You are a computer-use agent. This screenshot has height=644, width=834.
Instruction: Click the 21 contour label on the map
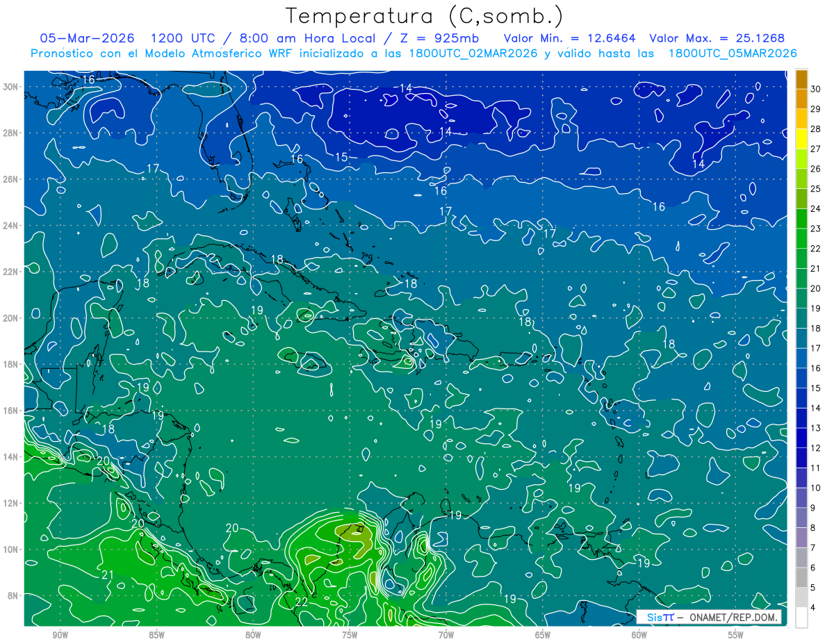108,575
